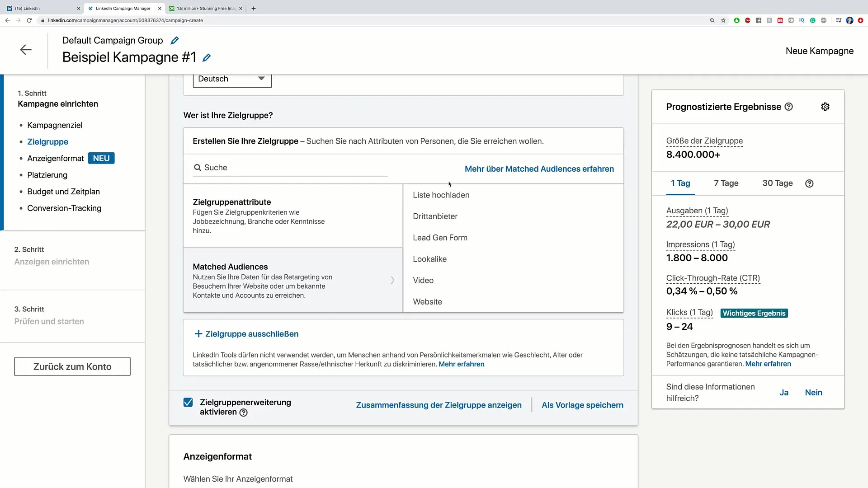This screenshot has height=488, width=868.
Task: Open Zusammenfassung der Zielgruppe anzeigen link
Action: (x=439, y=405)
